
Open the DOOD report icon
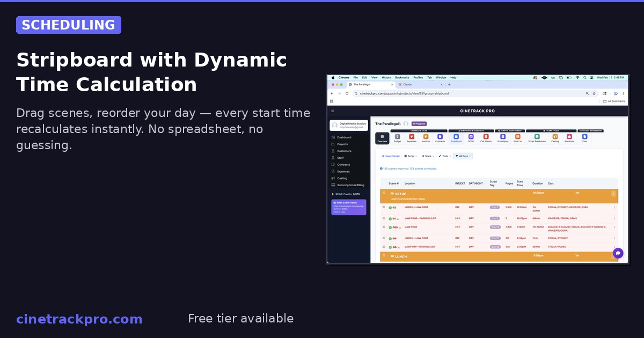(x=471, y=138)
